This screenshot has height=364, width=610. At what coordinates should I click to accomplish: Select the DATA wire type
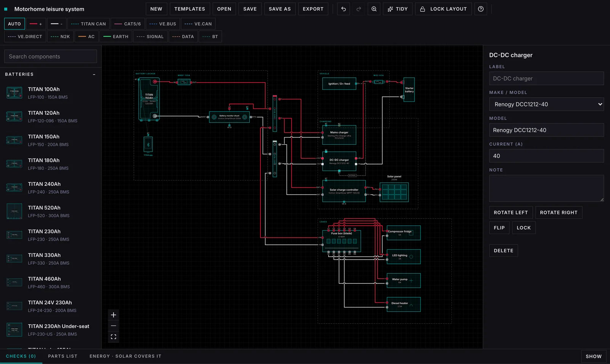pos(183,37)
